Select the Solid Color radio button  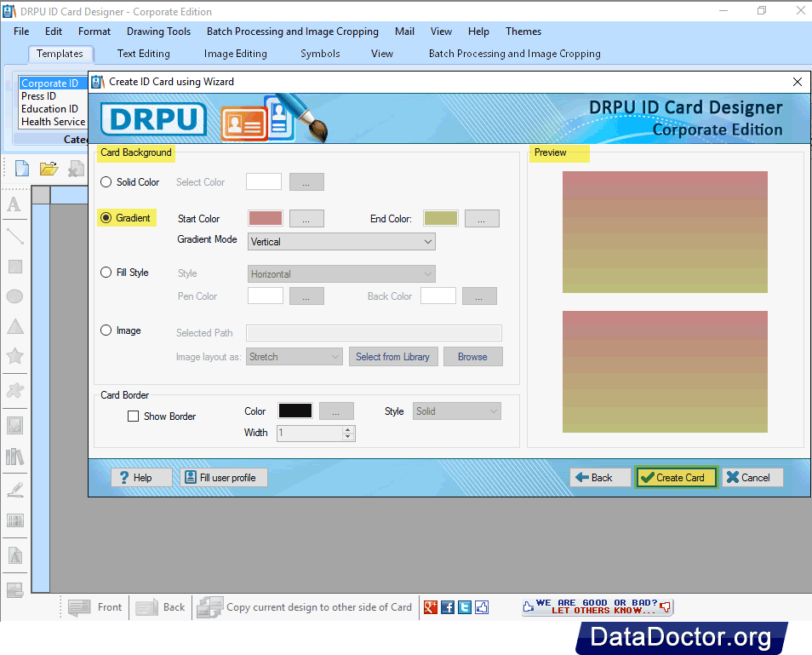pyautogui.click(x=106, y=182)
